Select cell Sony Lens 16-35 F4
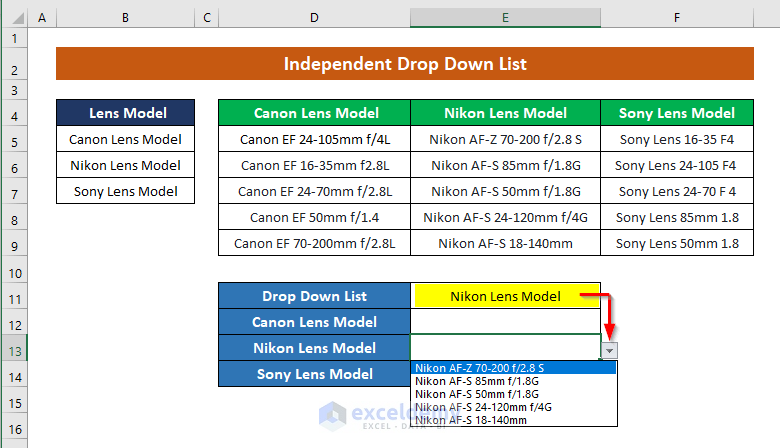The image size is (780, 448). [x=677, y=139]
